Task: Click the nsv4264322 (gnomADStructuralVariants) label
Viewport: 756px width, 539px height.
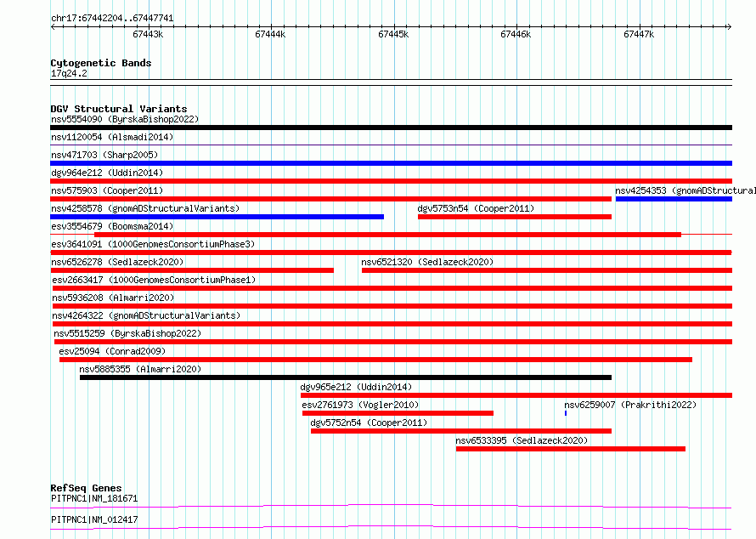Action: [x=146, y=315]
